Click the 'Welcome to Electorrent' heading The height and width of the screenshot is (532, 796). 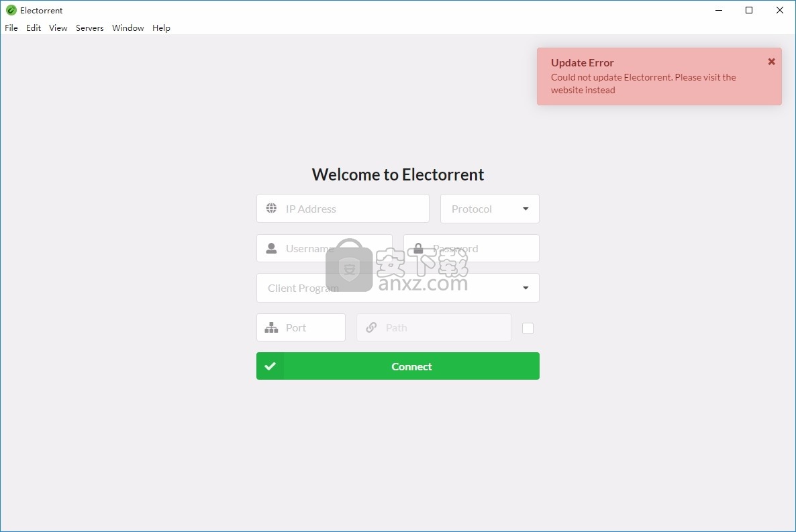coord(398,174)
